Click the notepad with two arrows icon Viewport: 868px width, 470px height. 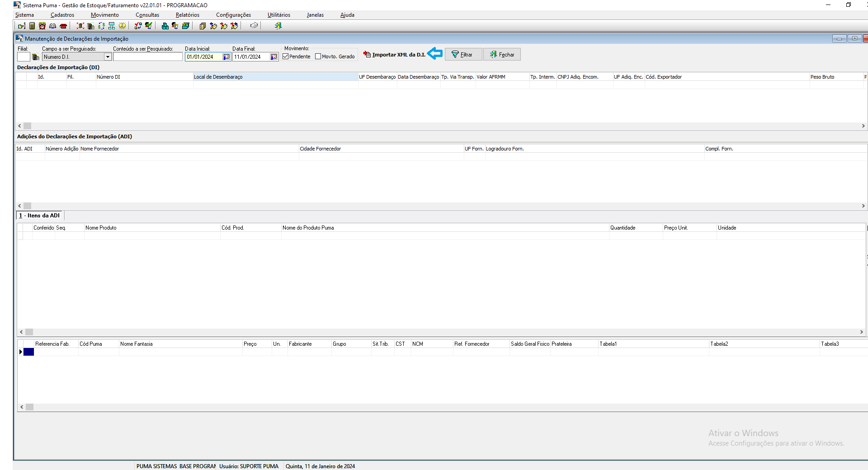coord(234,26)
